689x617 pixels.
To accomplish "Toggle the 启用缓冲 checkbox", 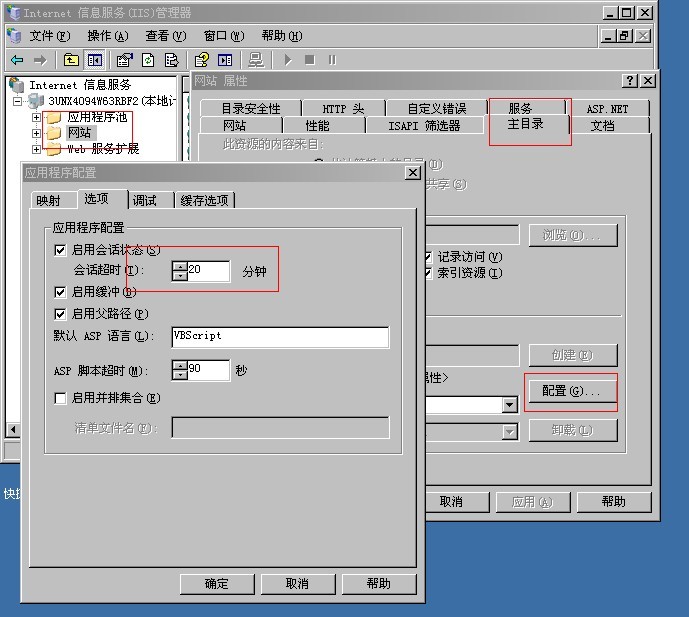I will point(61,292).
